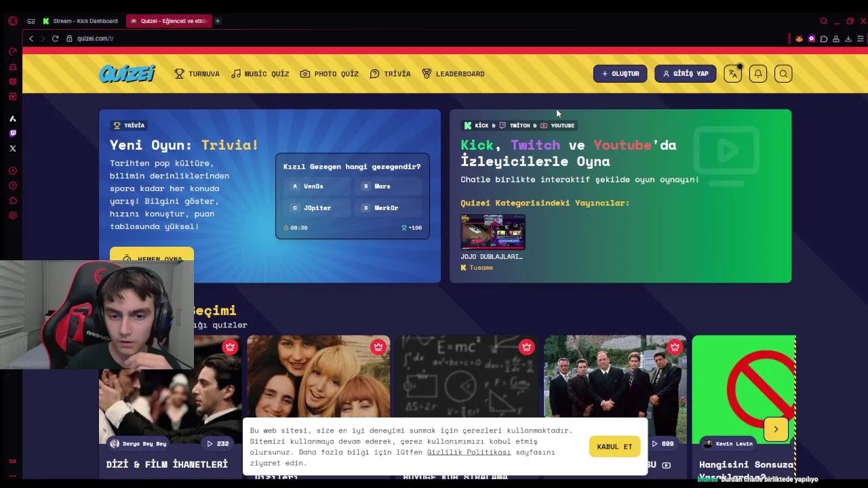Click the Quizei Kategorisindeki Yayıncılar text
The image size is (868, 488).
pos(545,203)
